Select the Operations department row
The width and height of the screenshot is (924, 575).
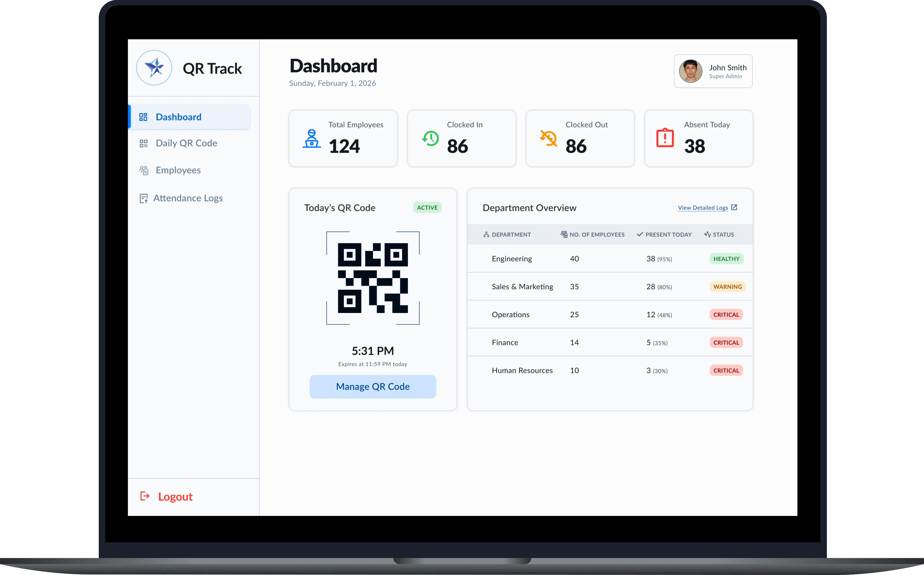610,314
